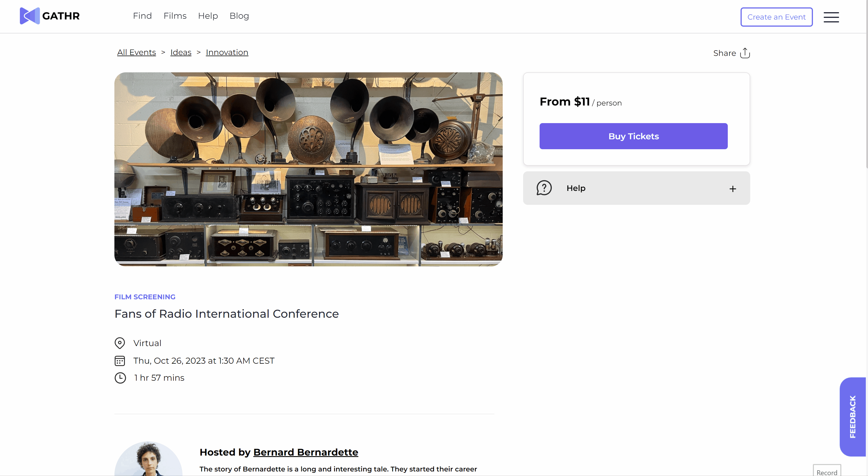
Task: Select Films navigation tab
Action: (175, 16)
